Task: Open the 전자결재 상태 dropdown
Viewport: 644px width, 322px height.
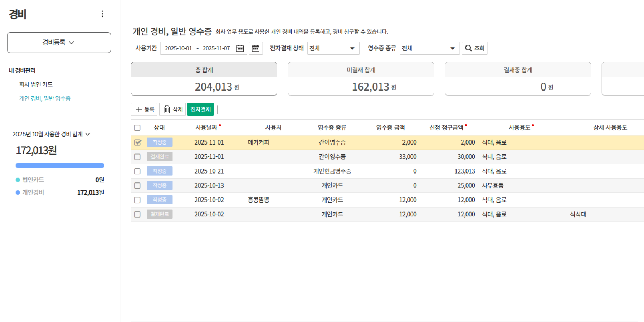Action: [333, 48]
